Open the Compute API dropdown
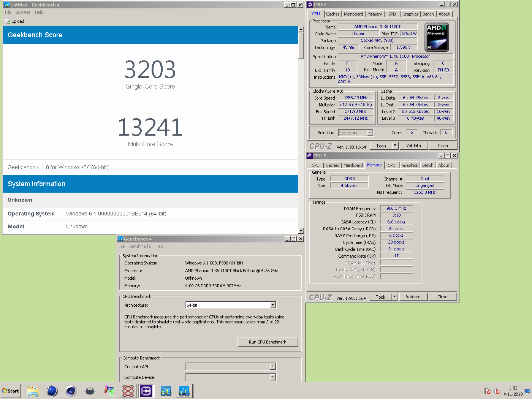The width and height of the screenshot is (532, 399). [272, 367]
